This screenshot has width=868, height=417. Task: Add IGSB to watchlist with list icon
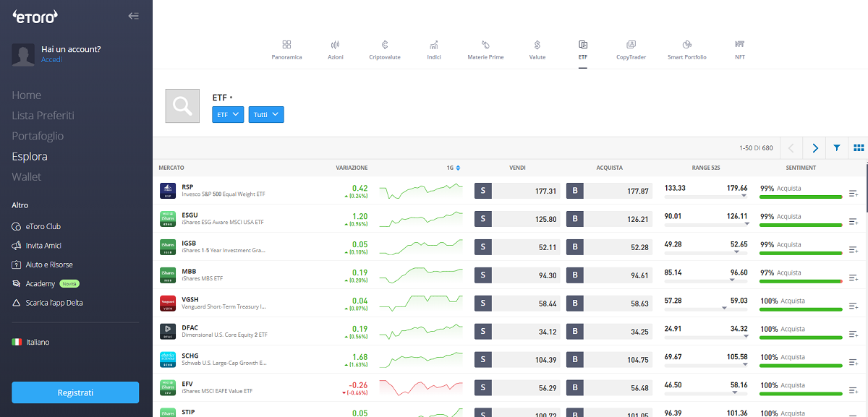(854, 250)
